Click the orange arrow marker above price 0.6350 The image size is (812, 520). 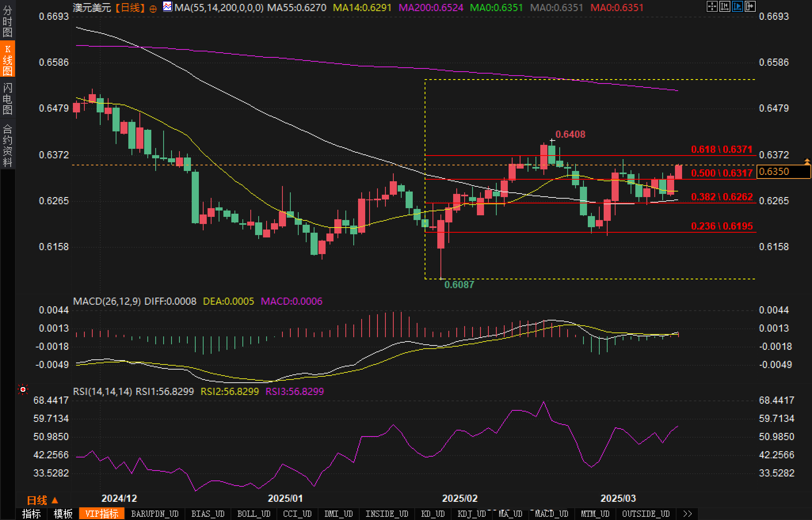point(807,161)
